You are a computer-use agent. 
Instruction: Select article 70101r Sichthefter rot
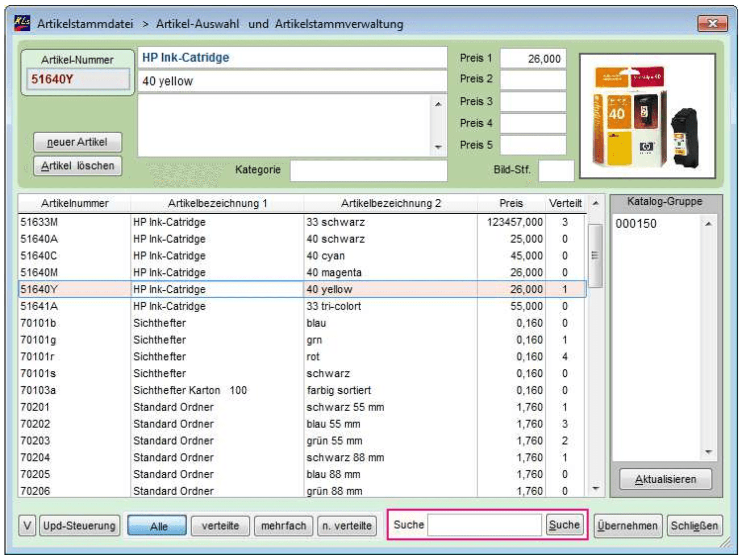[x=301, y=357]
